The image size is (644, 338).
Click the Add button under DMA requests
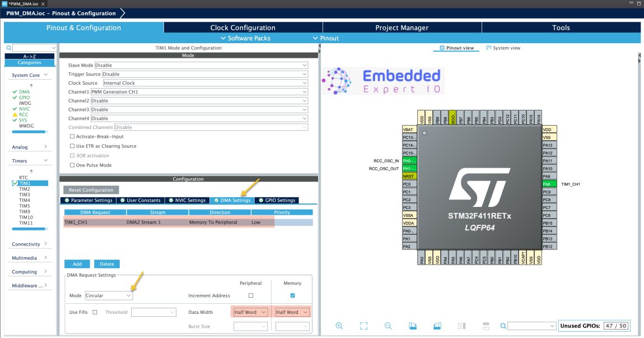tap(77, 263)
